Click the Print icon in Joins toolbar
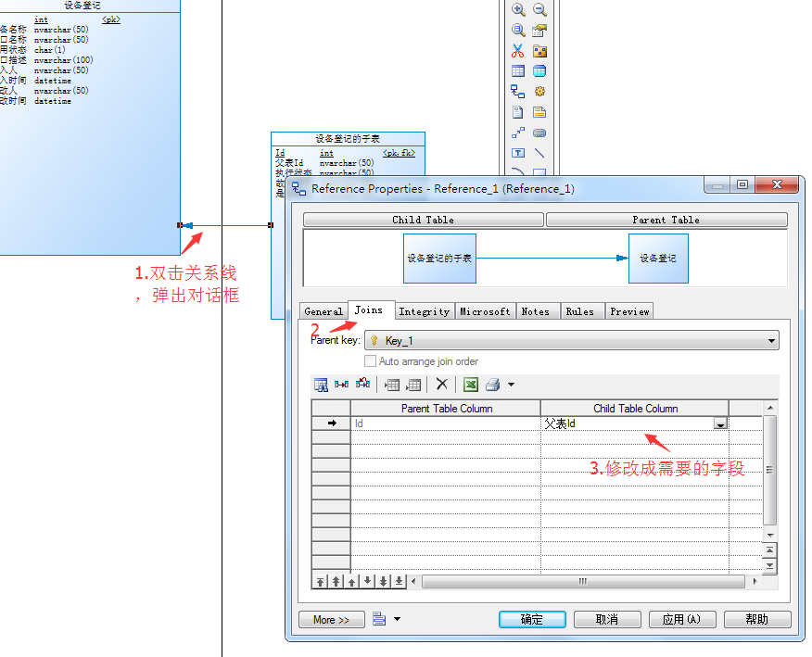Image resolution: width=812 pixels, height=657 pixels. point(493,385)
